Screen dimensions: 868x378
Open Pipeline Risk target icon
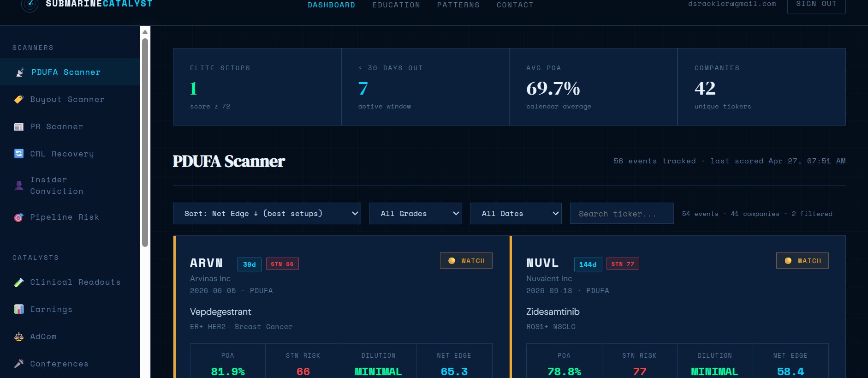pyautogui.click(x=19, y=217)
